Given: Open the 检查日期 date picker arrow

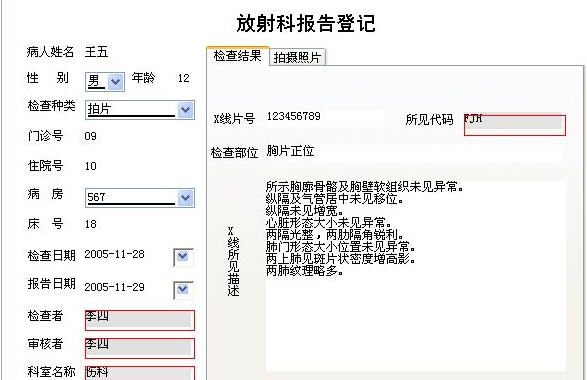Looking at the screenshot, I should coord(183,257).
